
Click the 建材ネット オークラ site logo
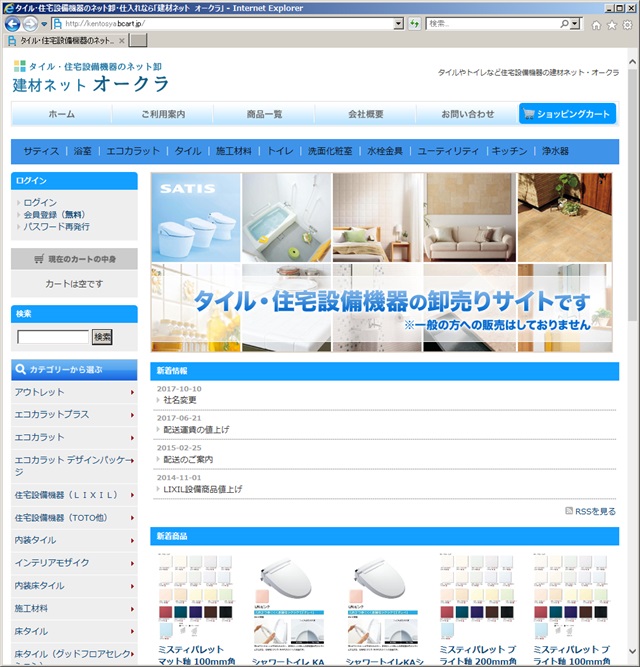click(91, 77)
